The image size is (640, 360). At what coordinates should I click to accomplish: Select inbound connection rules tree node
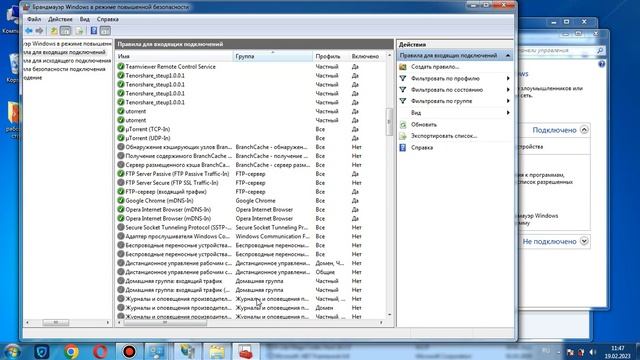coord(64,52)
